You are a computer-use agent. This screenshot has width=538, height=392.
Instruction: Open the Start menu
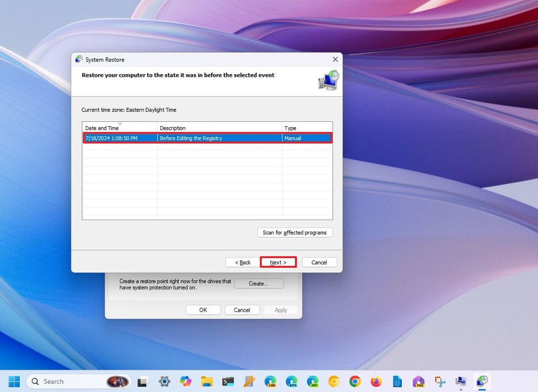[14, 381]
